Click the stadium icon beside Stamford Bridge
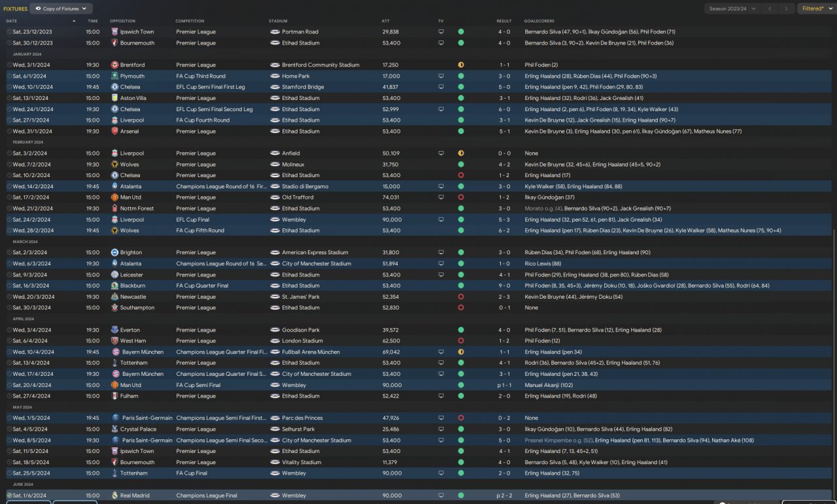The image size is (837, 504). pyautogui.click(x=275, y=87)
